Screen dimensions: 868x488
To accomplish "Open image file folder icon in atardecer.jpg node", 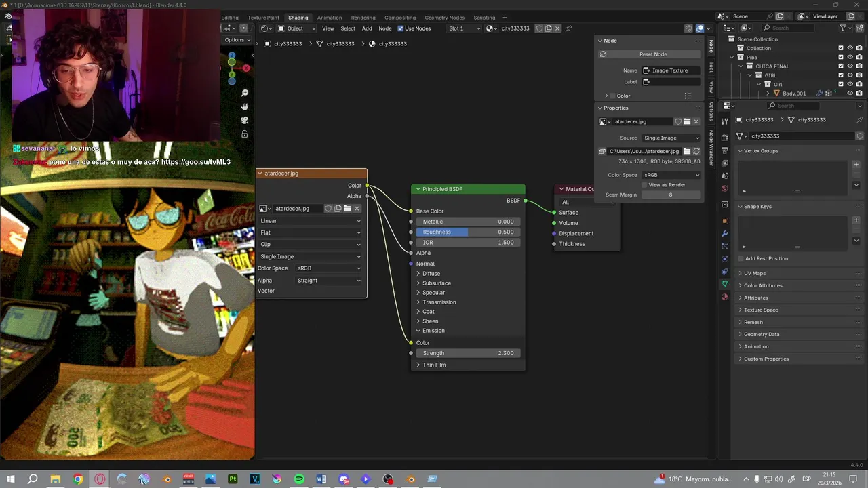I will [347, 209].
